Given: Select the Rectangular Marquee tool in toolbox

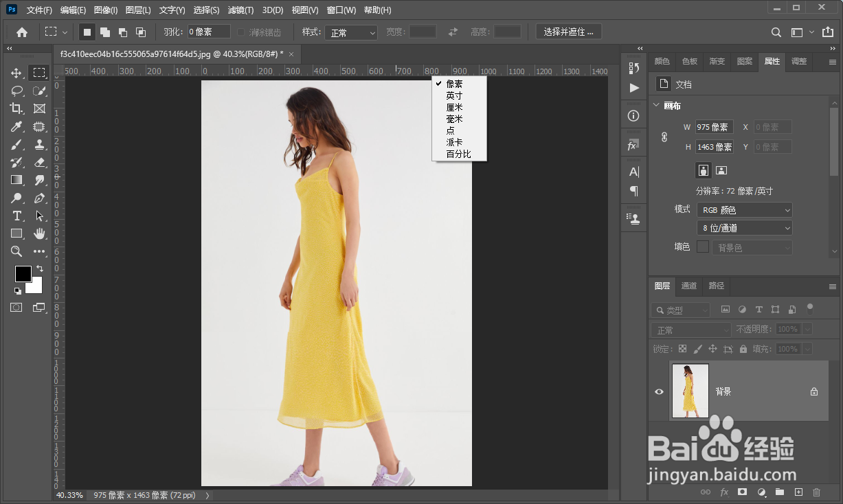Looking at the screenshot, I should coord(39,73).
